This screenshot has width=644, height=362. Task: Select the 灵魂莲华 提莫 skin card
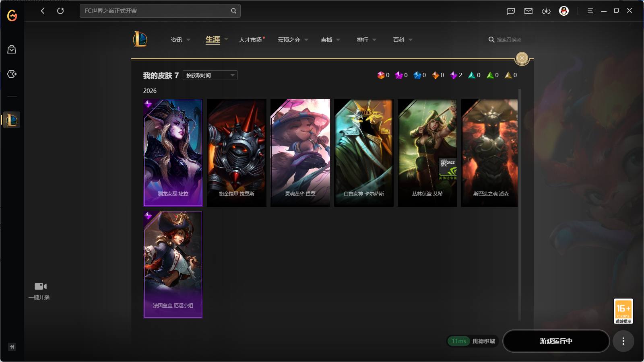[x=300, y=153]
